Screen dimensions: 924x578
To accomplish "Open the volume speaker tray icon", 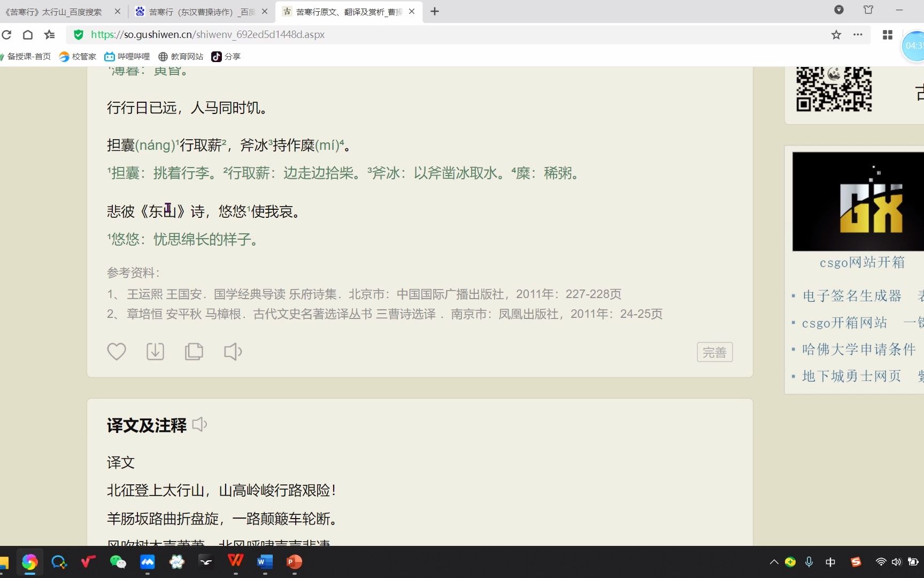I will pyautogui.click(x=897, y=562).
